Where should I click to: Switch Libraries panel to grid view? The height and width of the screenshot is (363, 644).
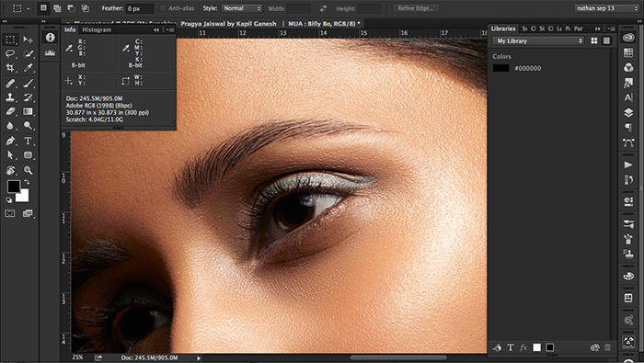[x=594, y=40]
